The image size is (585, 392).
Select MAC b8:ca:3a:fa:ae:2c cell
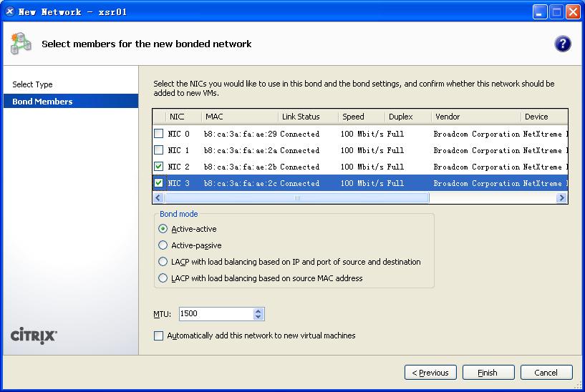(x=241, y=183)
